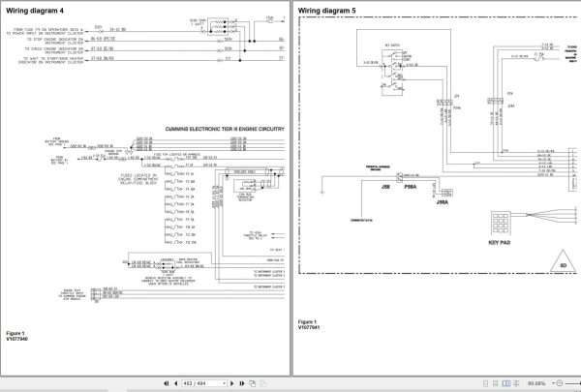Open the zoom percentage dropdown arrow

(554, 383)
